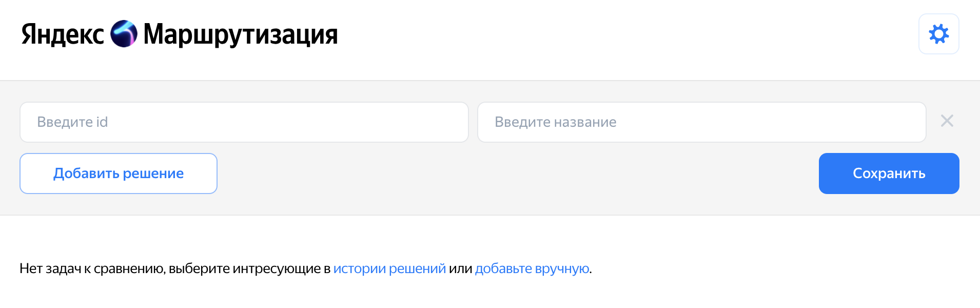Go to the home page via the header logo
The height and width of the screenshot is (308, 980).
pyautogui.click(x=124, y=34)
